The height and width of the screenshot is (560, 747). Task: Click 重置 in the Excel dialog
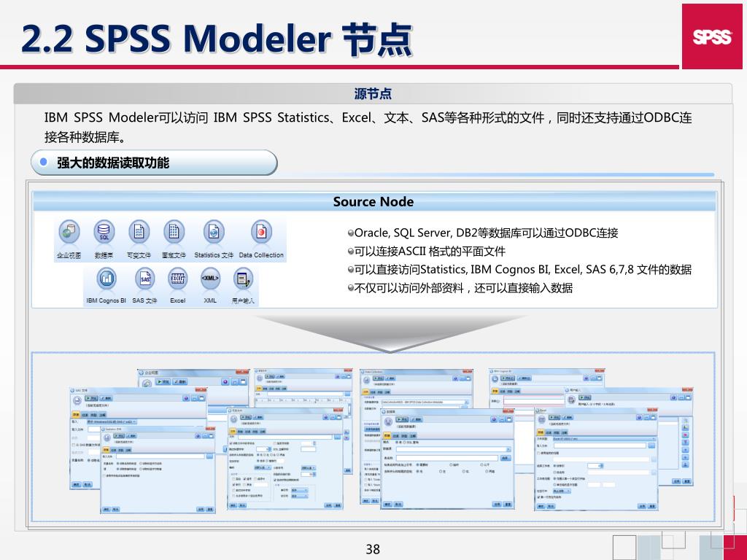click(651, 506)
